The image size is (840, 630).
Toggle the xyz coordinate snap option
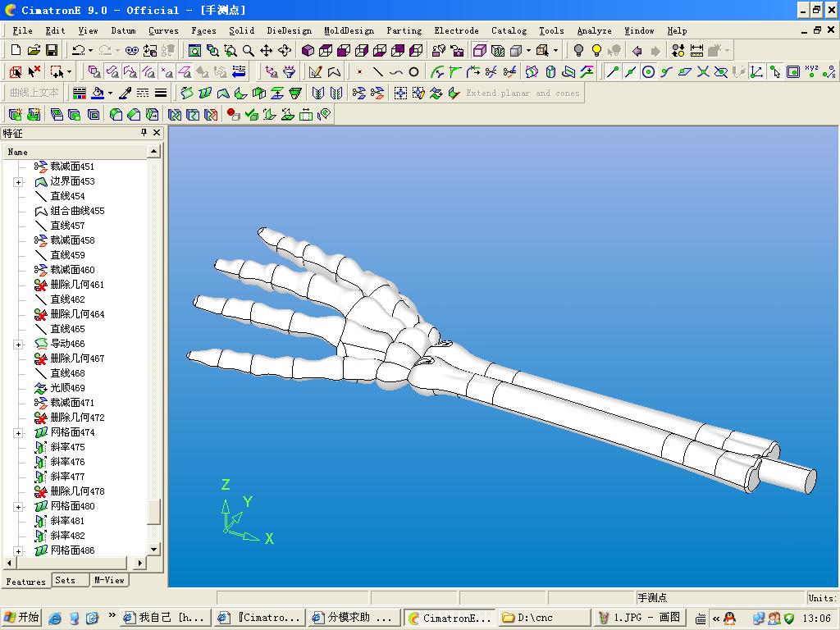(811, 72)
